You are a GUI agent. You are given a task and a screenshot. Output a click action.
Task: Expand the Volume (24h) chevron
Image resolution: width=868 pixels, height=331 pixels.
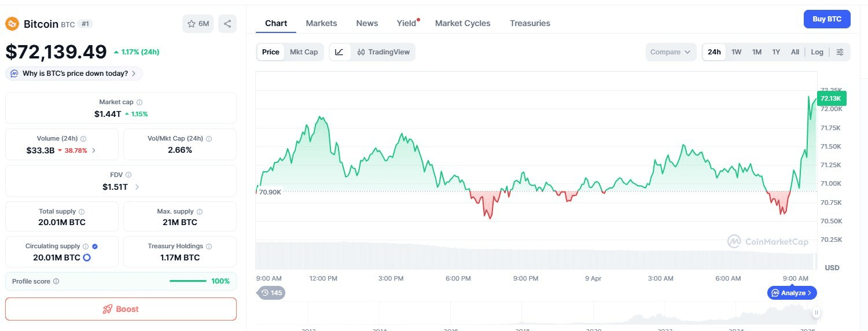94,150
